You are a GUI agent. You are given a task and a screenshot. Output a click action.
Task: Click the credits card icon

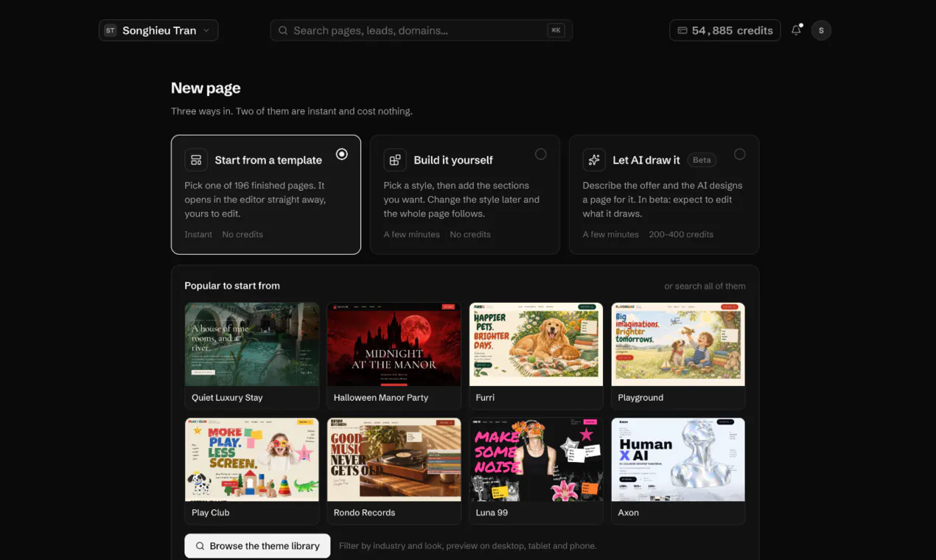coord(682,30)
